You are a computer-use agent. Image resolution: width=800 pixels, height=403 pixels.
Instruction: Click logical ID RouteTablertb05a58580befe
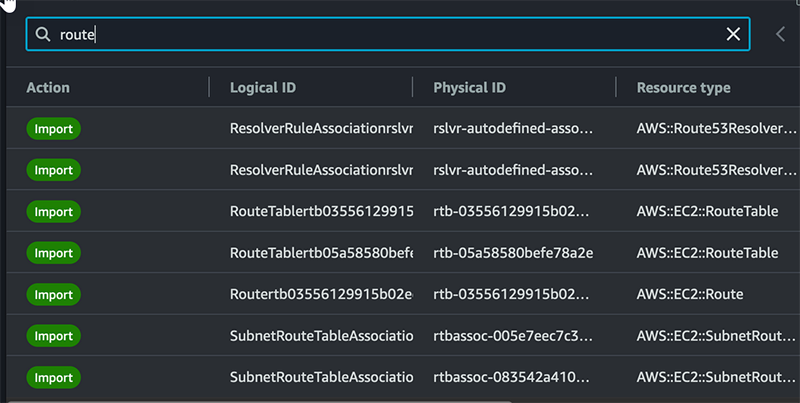click(x=320, y=253)
